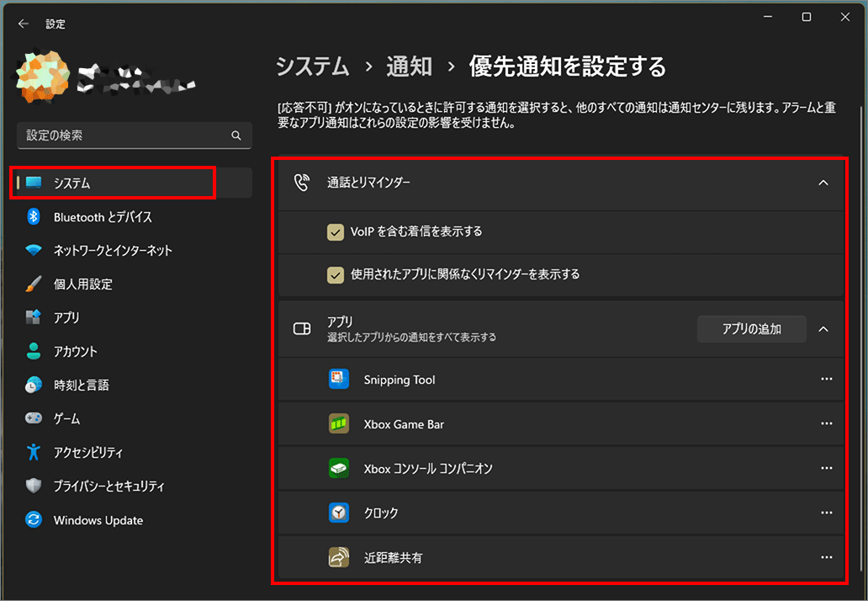The width and height of the screenshot is (868, 601).
Task: Click the 近距離共有 app icon
Action: click(x=339, y=557)
